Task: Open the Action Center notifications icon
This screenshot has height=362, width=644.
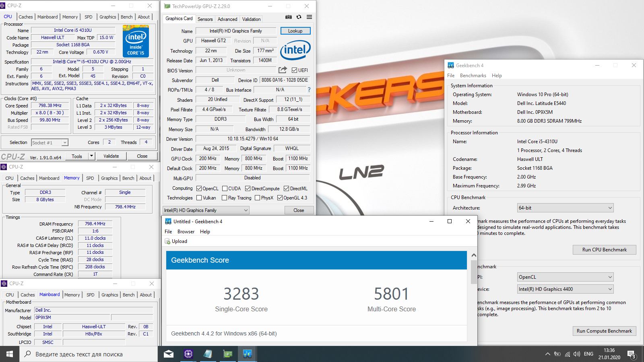Action: 631,354
